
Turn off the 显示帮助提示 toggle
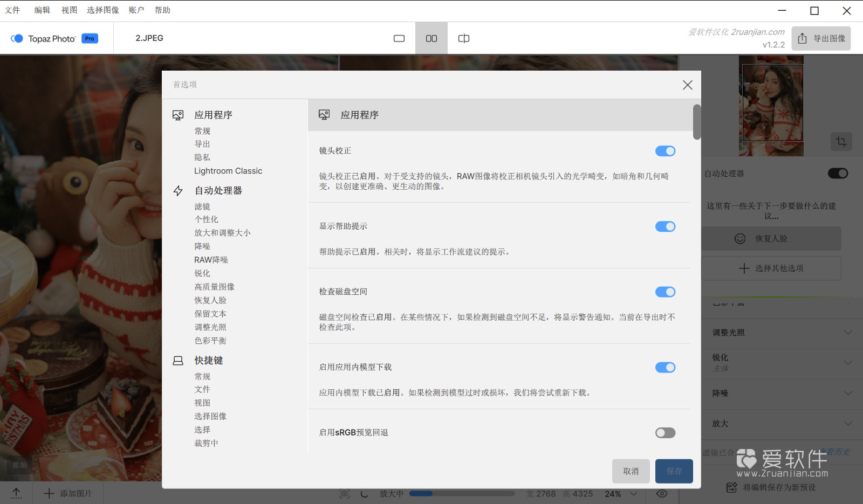pyautogui.click(x=665, y=226)
